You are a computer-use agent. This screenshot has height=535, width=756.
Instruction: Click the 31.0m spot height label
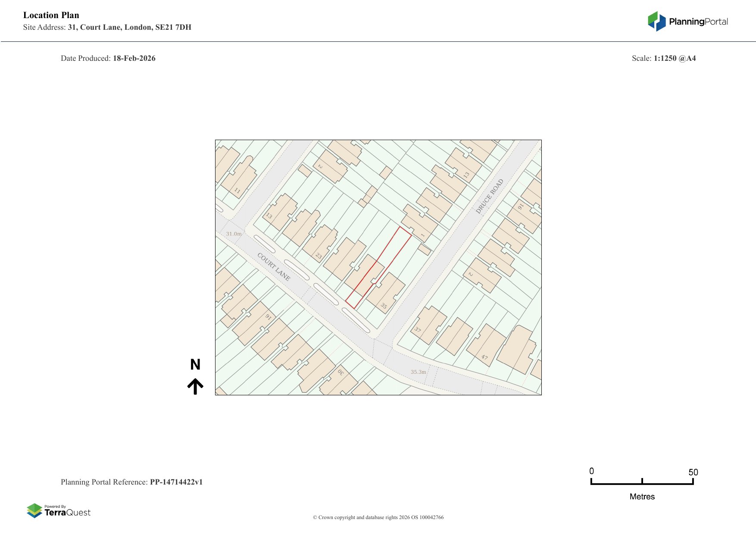[x=234, y=234]
